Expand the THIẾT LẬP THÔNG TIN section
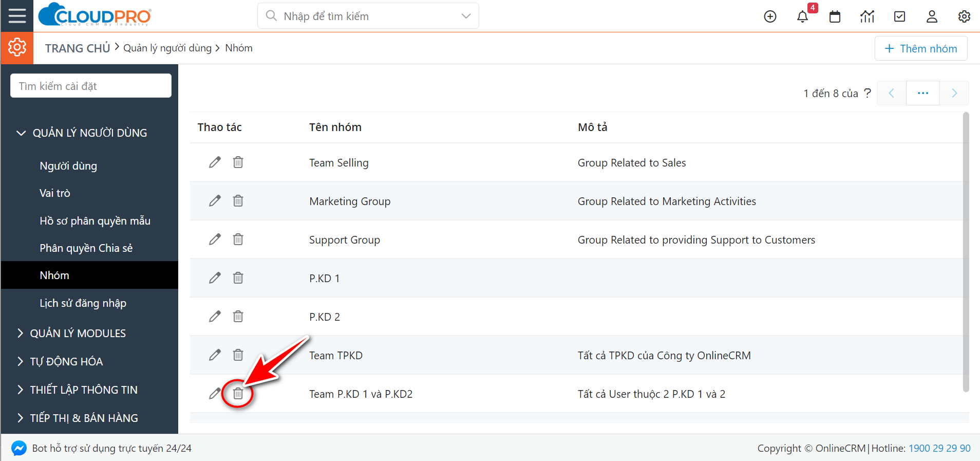The height and width of the screenshot is (461, 980). 20,390
